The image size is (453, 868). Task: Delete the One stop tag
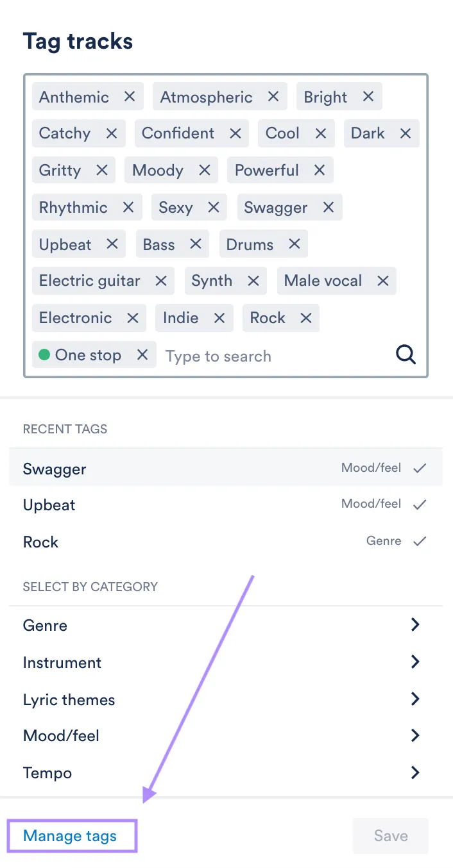click(x=142, y=355)
